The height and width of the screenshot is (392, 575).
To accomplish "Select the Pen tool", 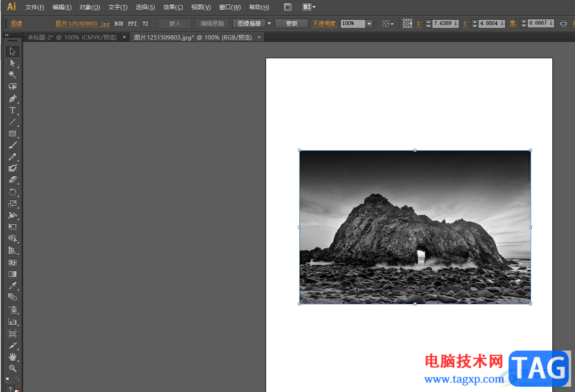I will pyautogui.click(x=13, y=99).
